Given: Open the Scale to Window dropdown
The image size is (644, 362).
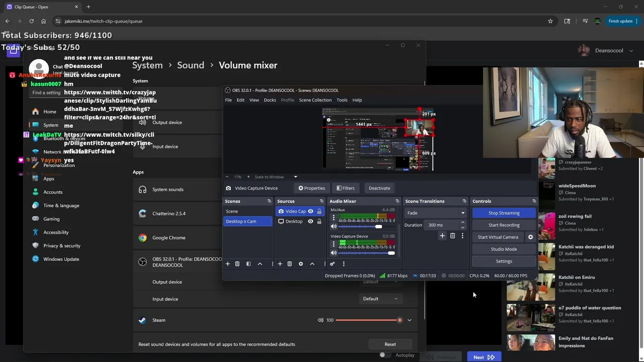Looking at the screenshot, I should coord(276,177).
